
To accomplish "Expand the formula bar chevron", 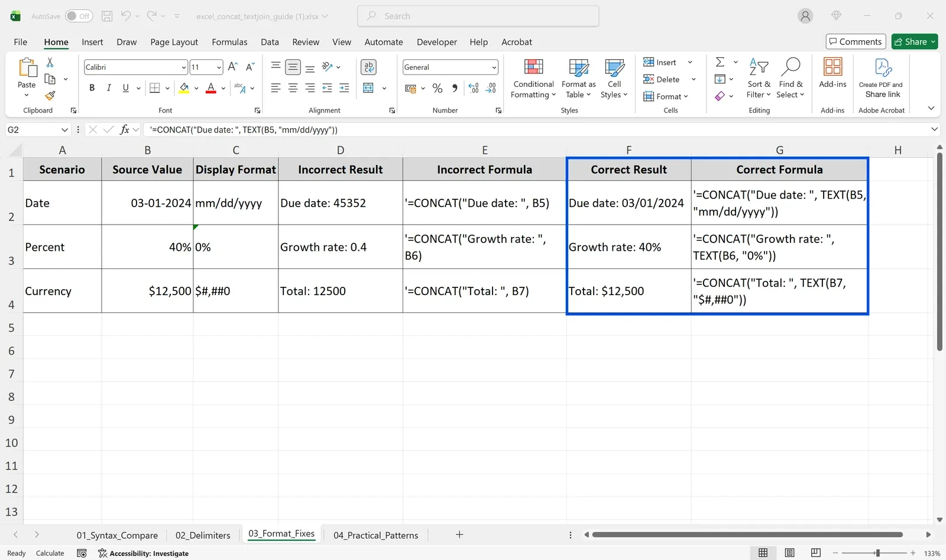I will (934, 130).
